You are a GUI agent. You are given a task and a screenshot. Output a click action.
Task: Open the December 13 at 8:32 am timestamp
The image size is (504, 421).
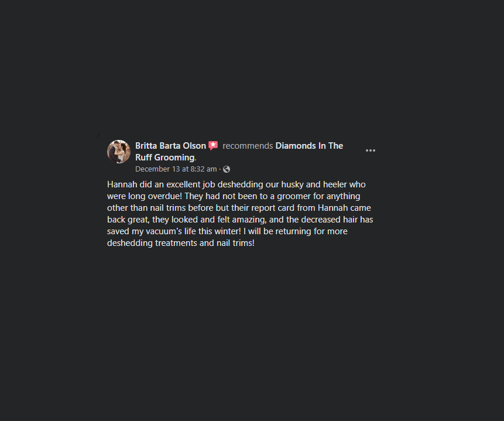[x=176, y=169]
